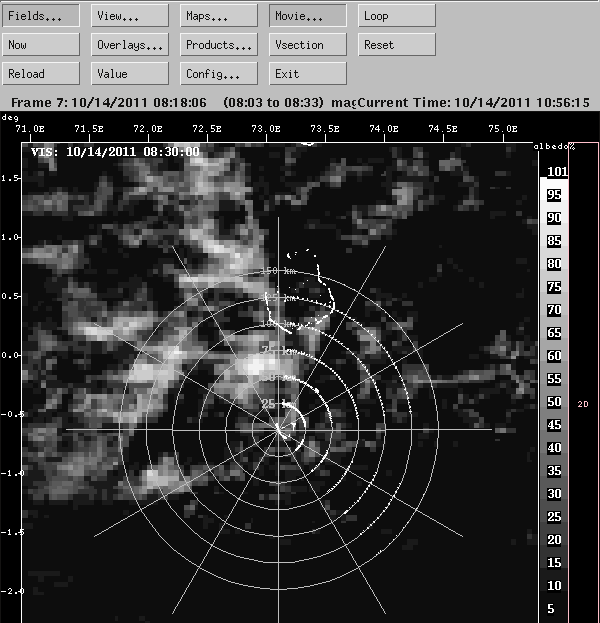The image size is (600, 623).
Task: Click the 30 albedo color scale value
Action: coord(554,493)
